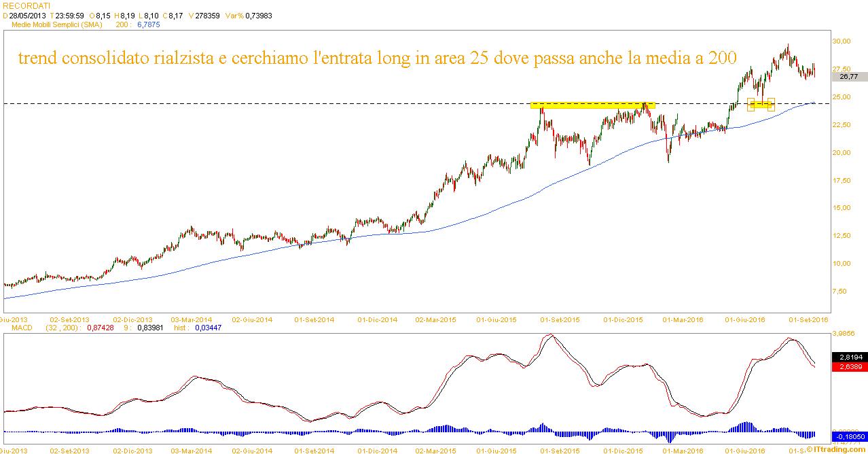Click the Medie Mobili Semplici (SMA) label
This screenshot has width=868, height=454.
pos(56,24)
